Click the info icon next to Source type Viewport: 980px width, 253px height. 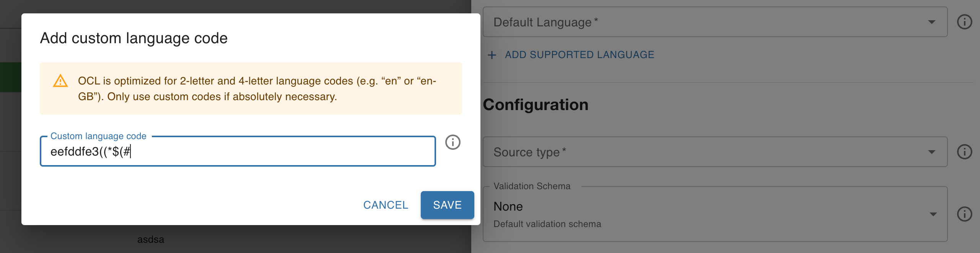click(965, 151)
